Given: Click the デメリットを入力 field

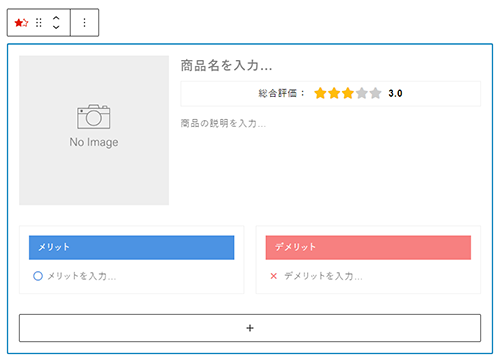Looking at the screenshot, I should click(323, 276).
